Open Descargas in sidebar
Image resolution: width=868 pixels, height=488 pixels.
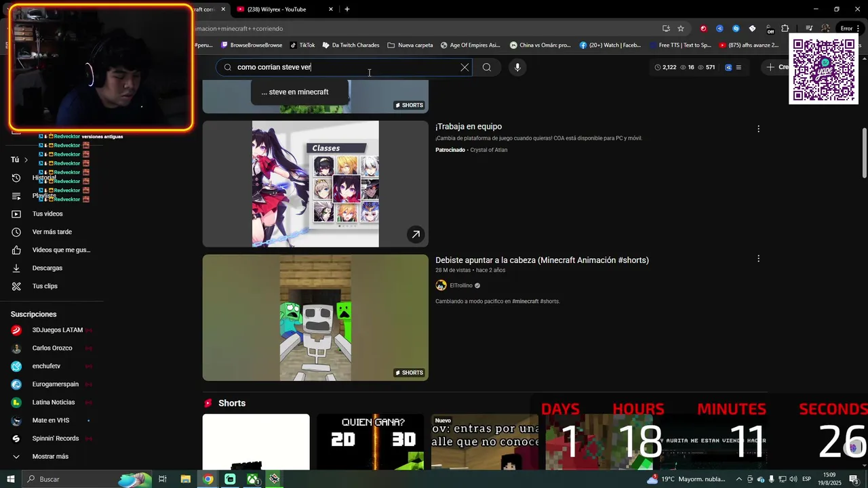(x=47, y=268)
